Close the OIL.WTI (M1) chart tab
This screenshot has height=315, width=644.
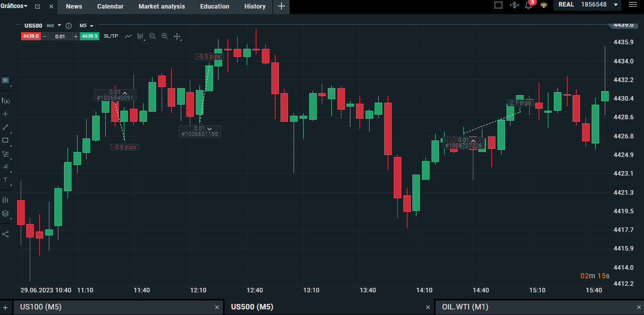(640, 307)
